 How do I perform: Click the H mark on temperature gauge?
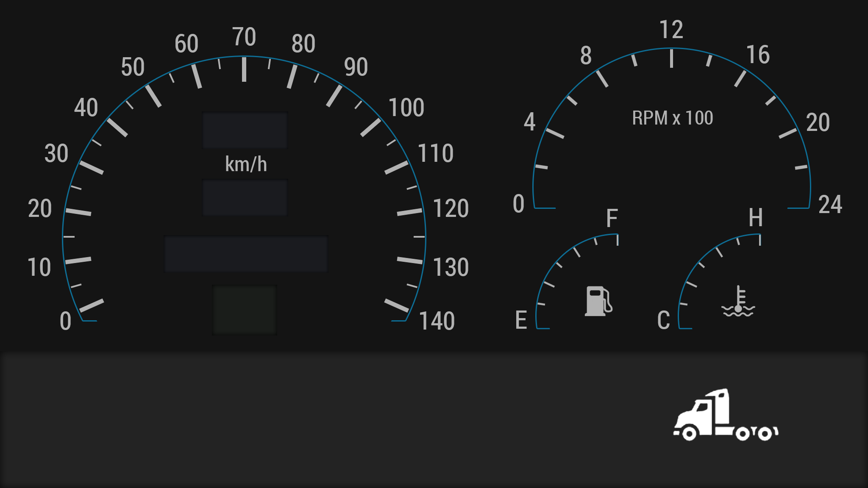[x=755, y=218]
